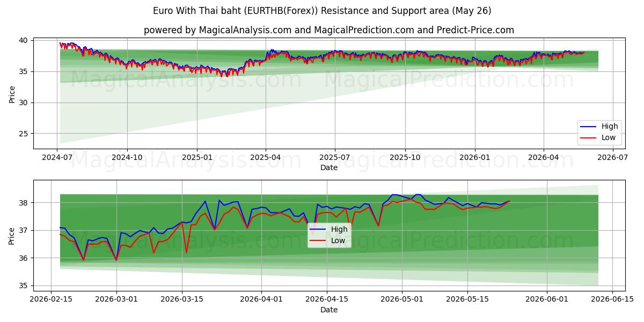Click the 'Date' axis label under lower chart

click(x=329, y=310)
